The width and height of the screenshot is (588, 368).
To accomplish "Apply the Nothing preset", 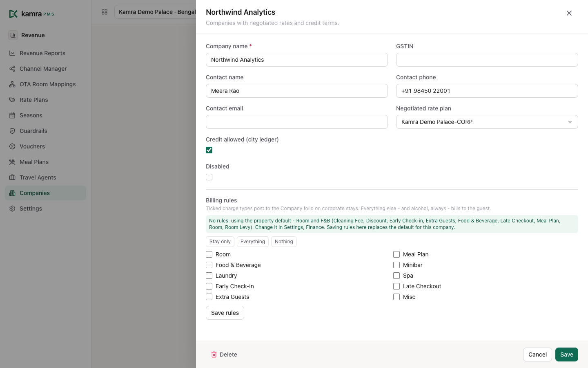I will 284,242.
